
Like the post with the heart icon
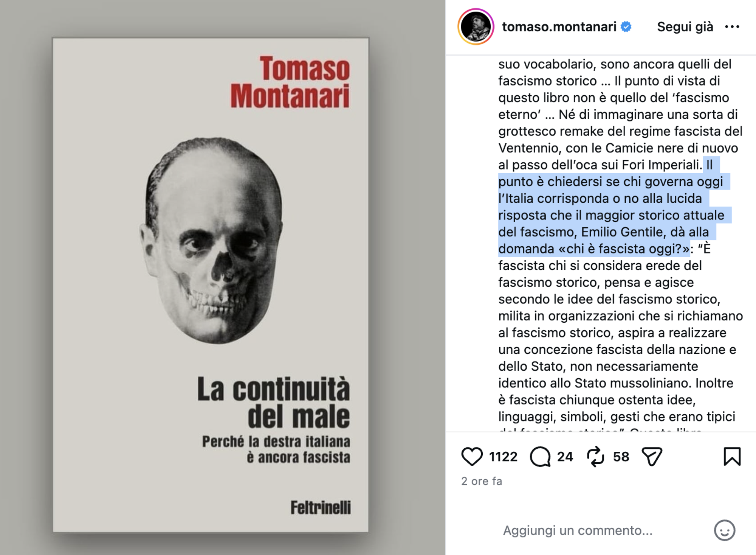[472, 456]
